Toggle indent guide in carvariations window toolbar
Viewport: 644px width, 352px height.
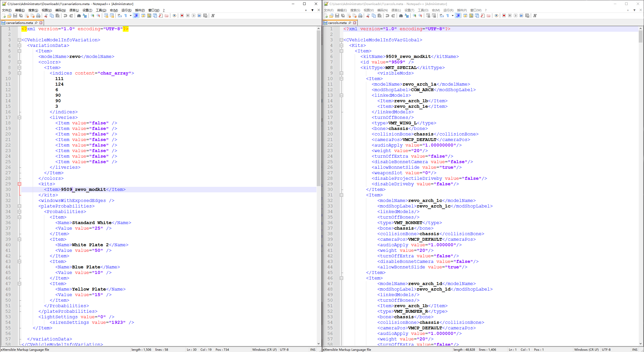point(136,16)
